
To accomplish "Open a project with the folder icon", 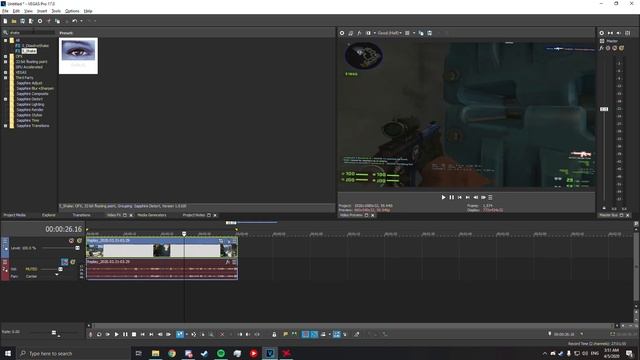I will (x=14, y=21).
